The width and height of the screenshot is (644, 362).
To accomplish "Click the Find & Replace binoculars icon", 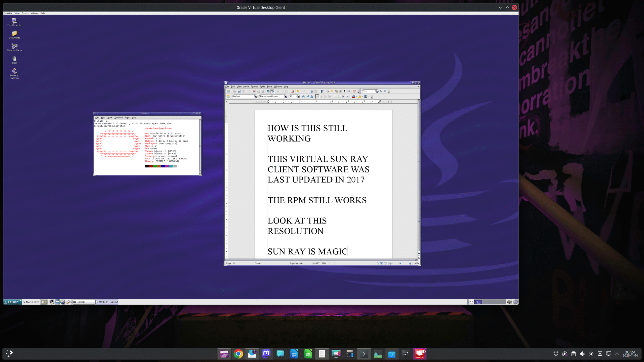I will tap(328, 91).
